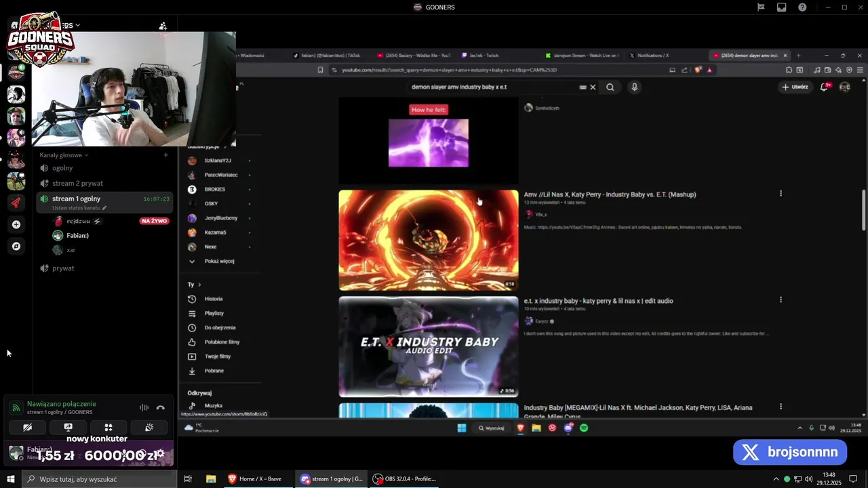868x488 pixels.
Task: Open Do obejrzenia in YouTube sidebar
Action: point(220,327)
